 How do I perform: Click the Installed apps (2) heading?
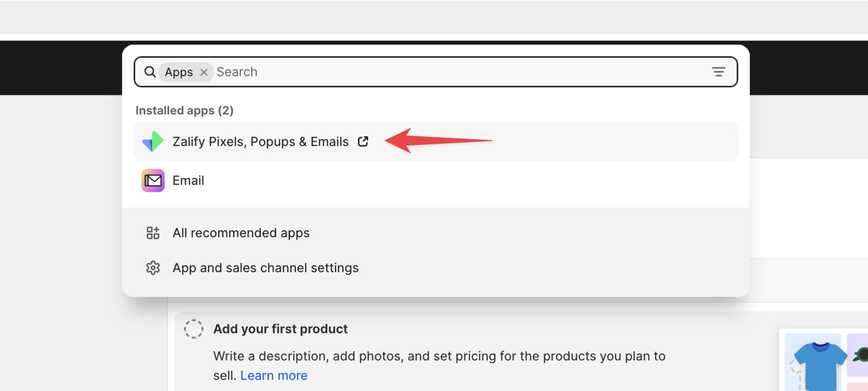coord(184,110)
